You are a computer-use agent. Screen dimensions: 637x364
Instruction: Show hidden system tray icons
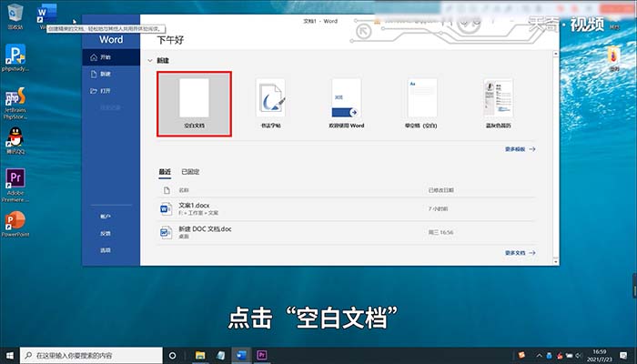(x=539, y=356)
